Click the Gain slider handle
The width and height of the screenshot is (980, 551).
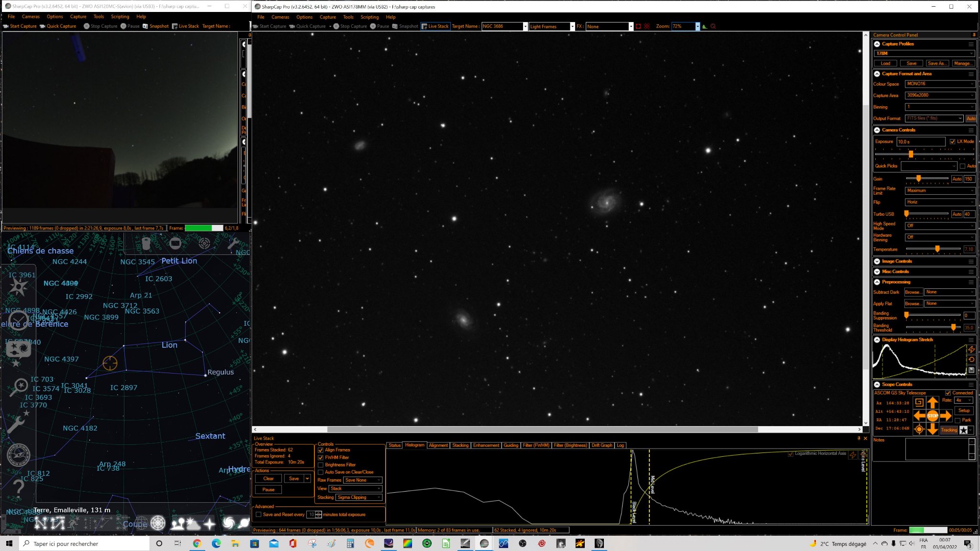click(918, 178)
